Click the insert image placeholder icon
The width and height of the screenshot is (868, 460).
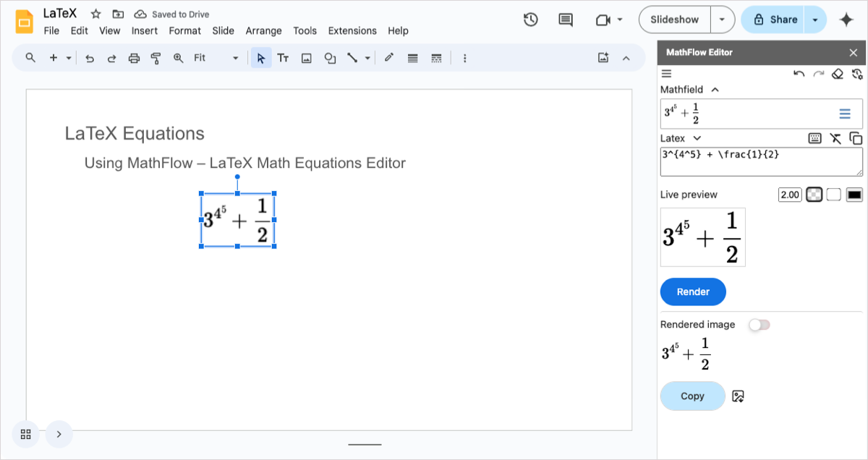pos(603,58)
